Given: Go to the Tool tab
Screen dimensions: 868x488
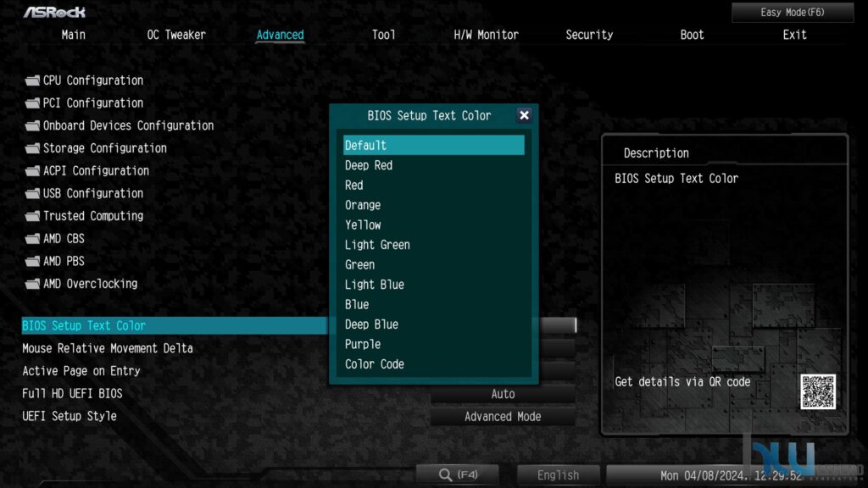Looking at the screenshot, I should point(384,35).
